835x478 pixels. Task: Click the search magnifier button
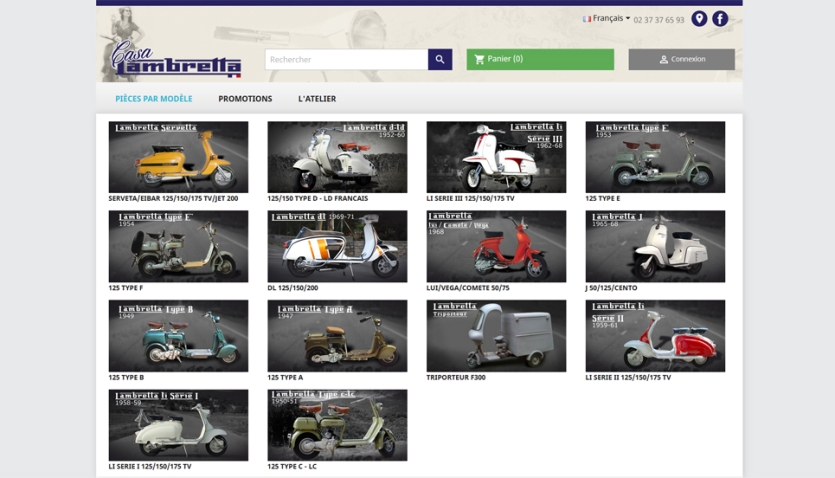tap(440, 59)
